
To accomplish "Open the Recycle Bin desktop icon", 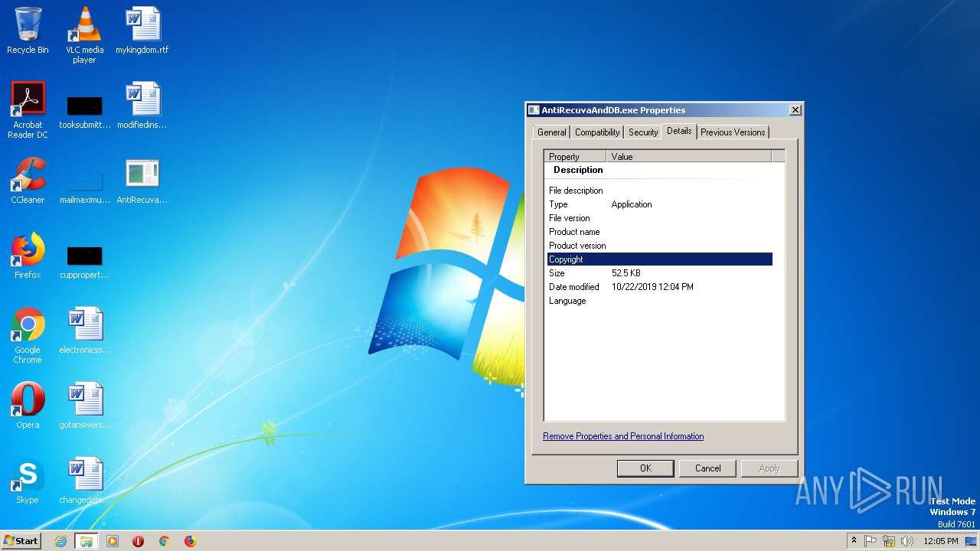I will (x=28, y=31).
